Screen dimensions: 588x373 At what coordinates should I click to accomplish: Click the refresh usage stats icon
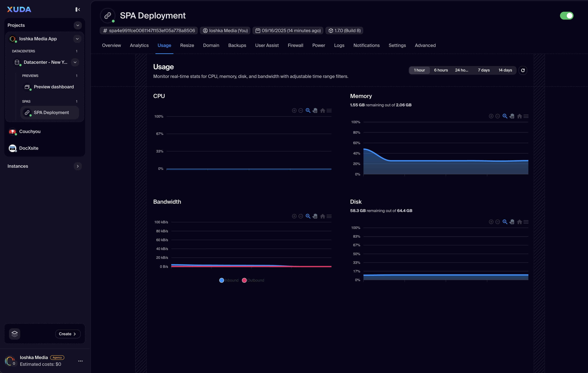(x=523, y=70)
